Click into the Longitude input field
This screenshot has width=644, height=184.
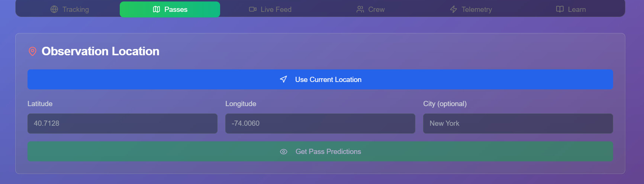click(320, 124)
